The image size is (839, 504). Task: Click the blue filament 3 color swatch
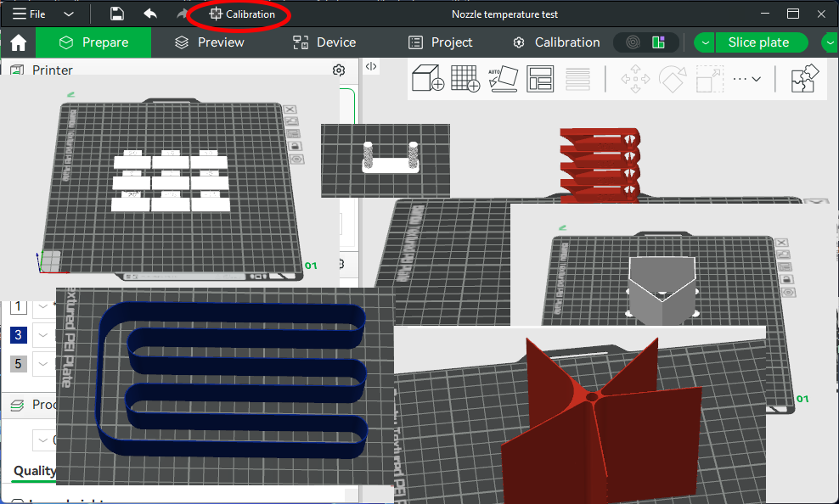point(20,335)
